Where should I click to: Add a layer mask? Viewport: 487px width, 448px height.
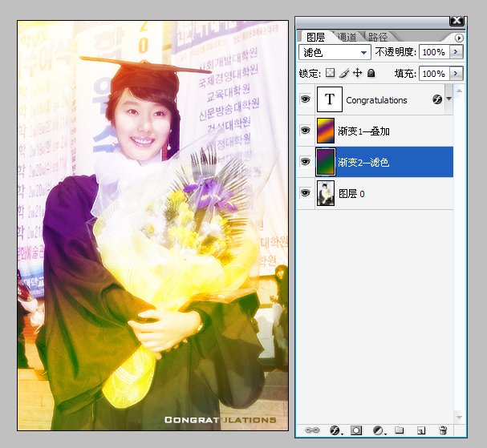[x=357, y=430]
